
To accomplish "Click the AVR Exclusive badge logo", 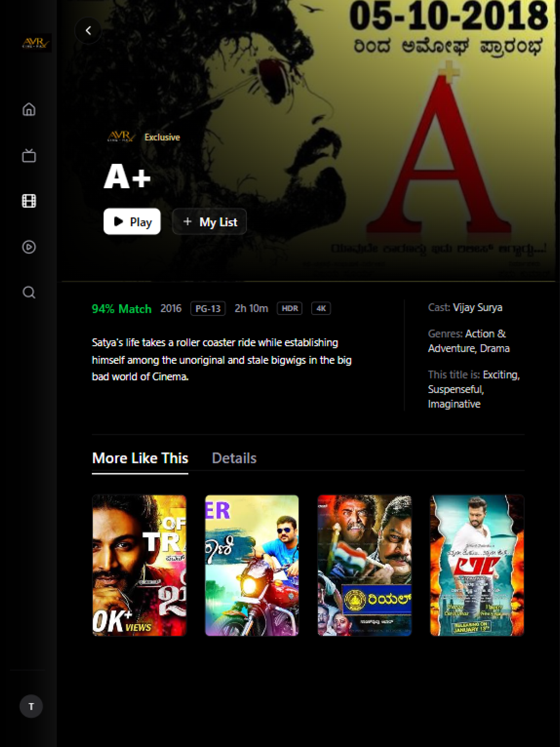I will point(121,137).
